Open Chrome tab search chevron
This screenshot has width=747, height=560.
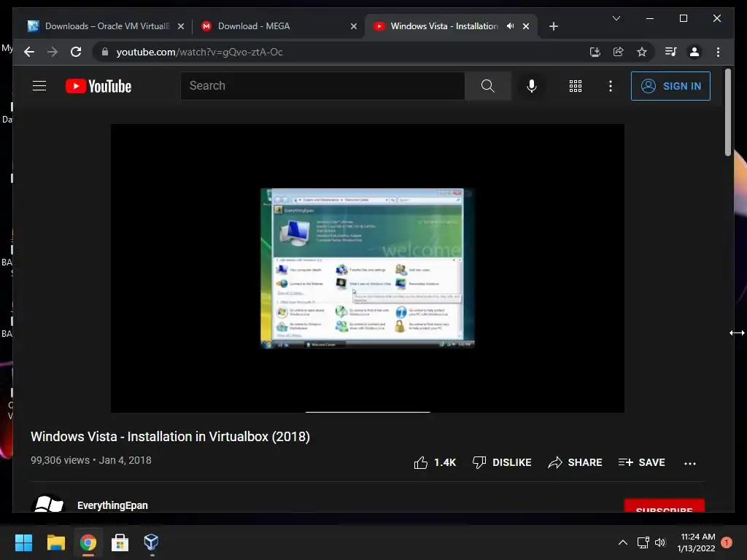click(x=616, y=18)
